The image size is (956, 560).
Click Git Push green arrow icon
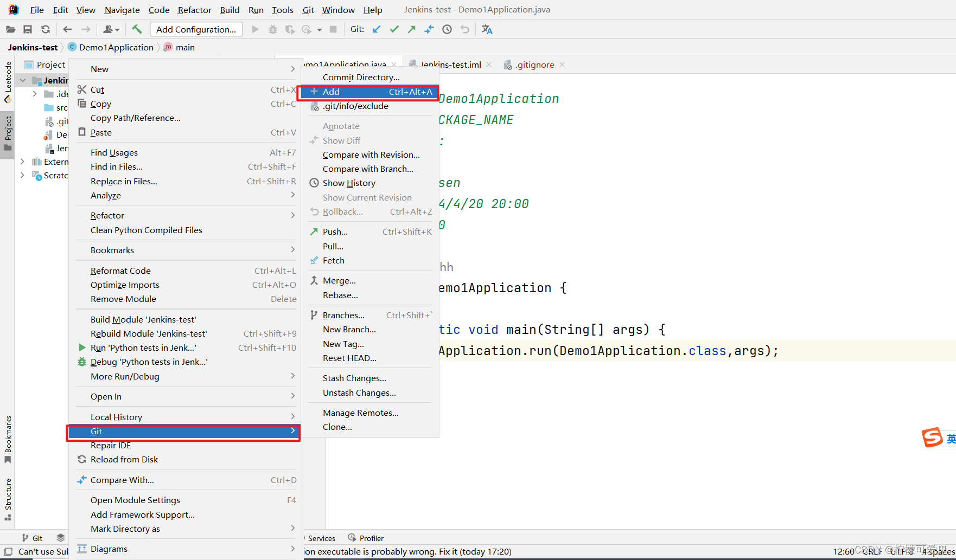412,29
